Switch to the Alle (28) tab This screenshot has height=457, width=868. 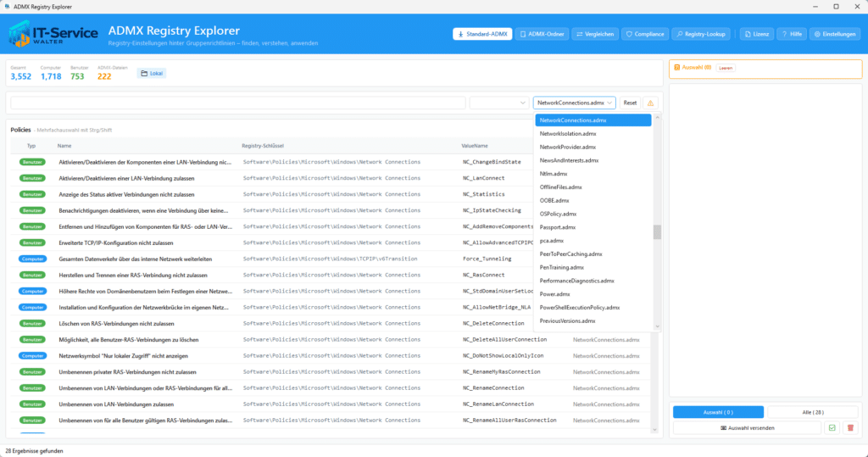pos(813,412)
